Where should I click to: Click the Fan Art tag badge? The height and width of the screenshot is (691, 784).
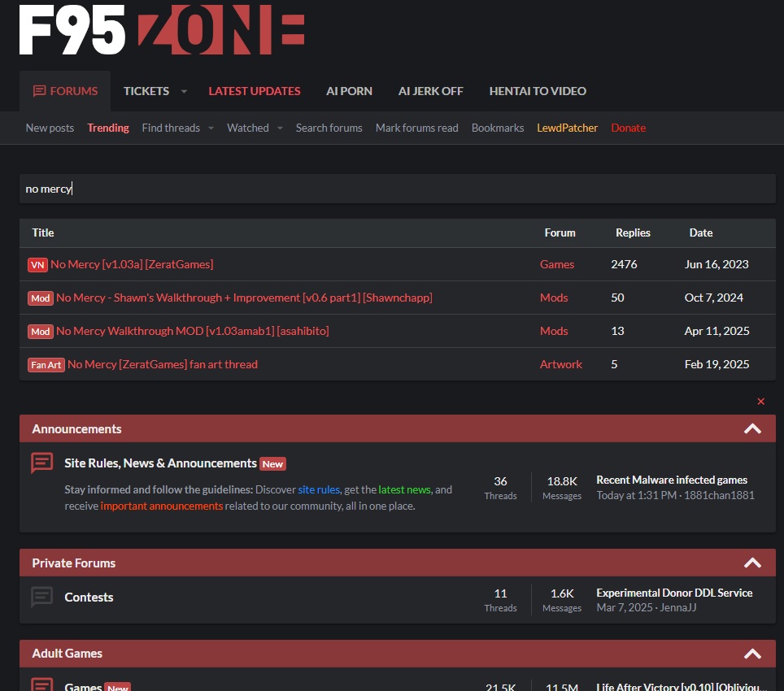(x=46, y=365)
